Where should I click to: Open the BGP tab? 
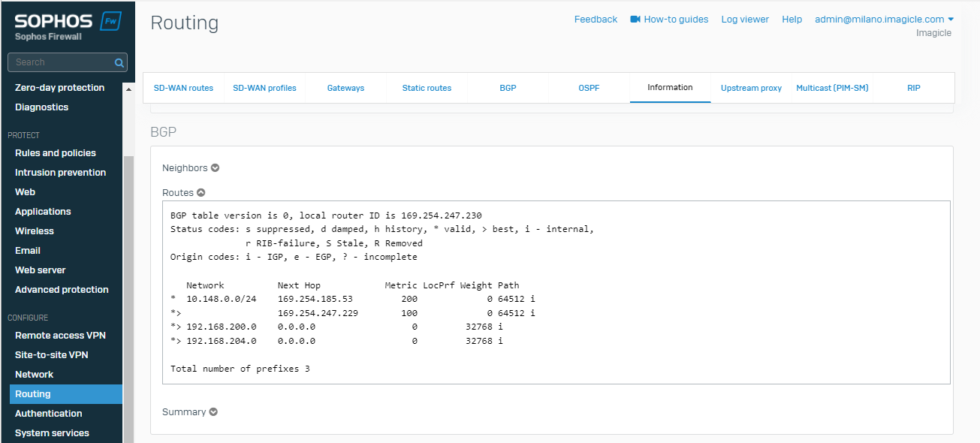(508, 88)
